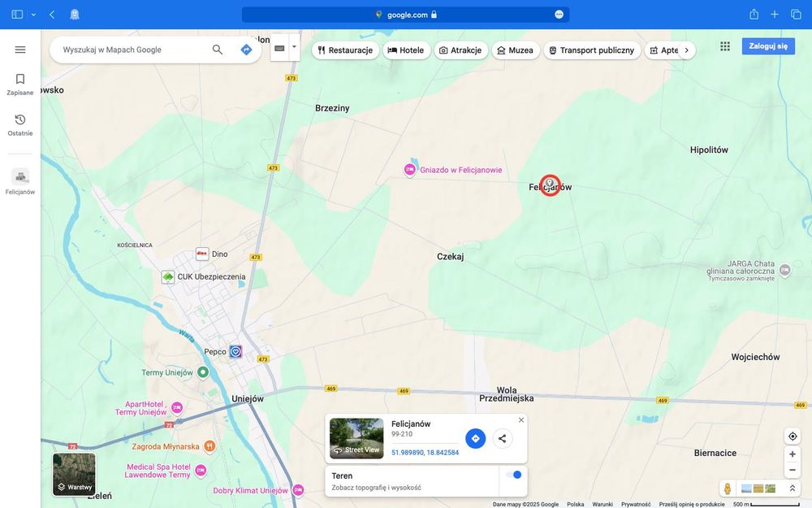Show more category chips with right chevron
The height and width of the screenshot is (508, 812).
pos(687,50)
